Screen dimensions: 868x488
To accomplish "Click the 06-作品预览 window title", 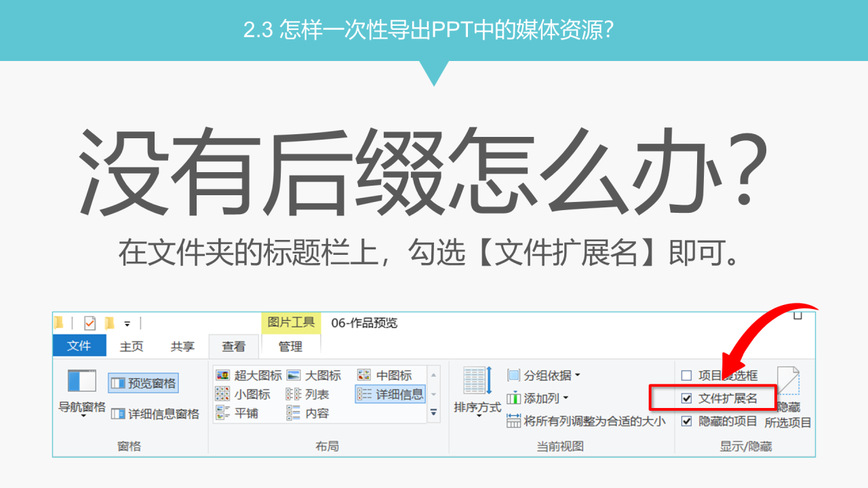I will (x=364, y=323).
